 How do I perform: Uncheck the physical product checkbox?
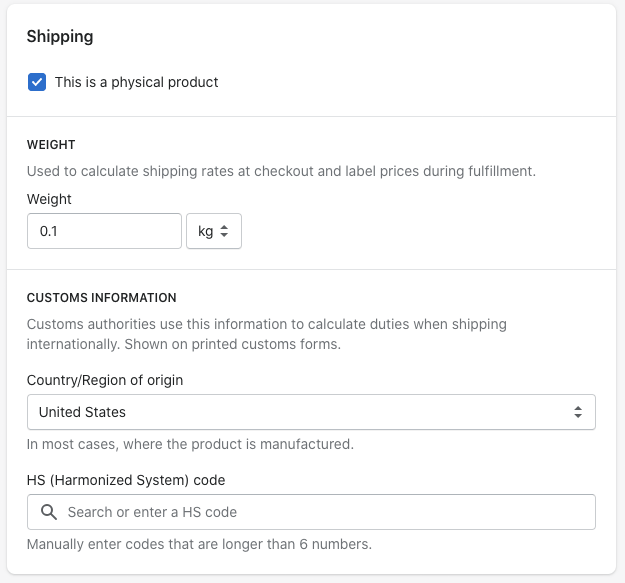37,82
